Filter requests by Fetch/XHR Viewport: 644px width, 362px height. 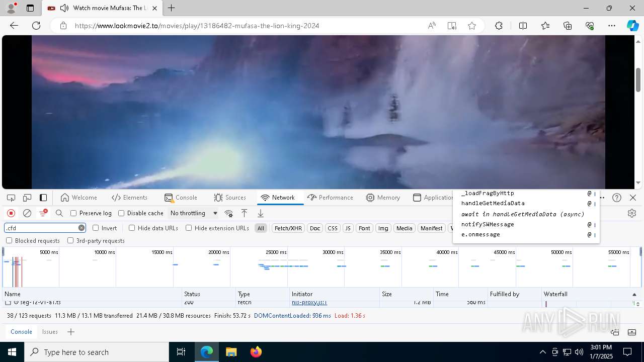point(288,228)
